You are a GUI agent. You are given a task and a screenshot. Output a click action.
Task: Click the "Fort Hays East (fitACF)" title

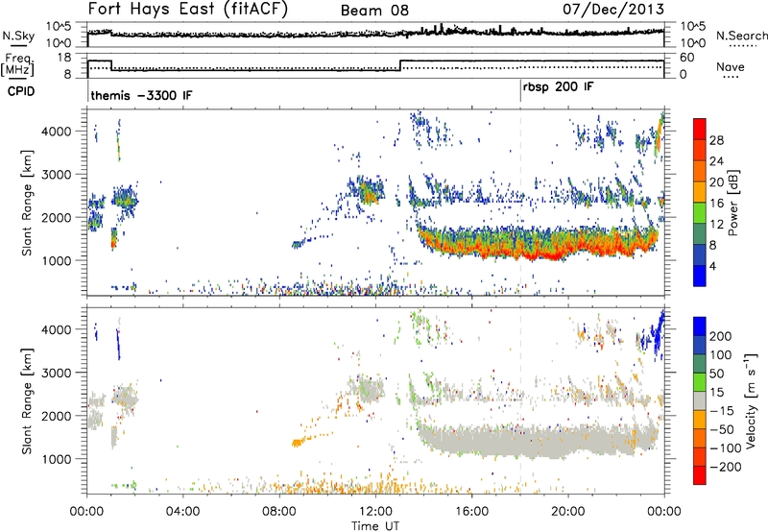[188, 9]
